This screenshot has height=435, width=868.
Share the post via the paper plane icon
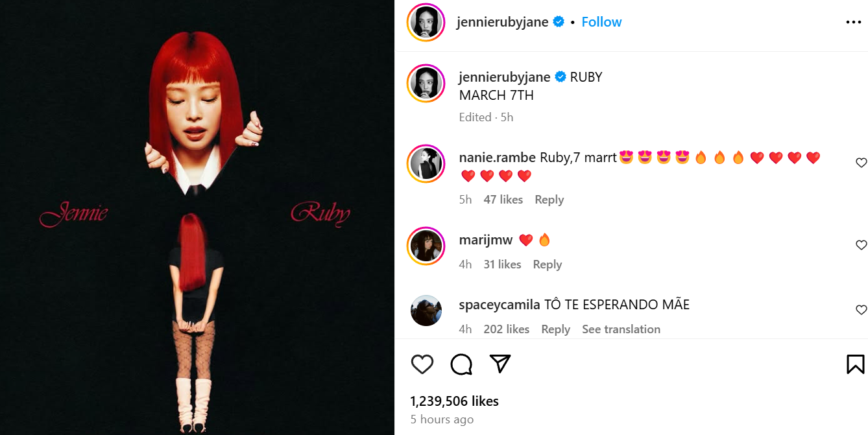click(499, 364)
